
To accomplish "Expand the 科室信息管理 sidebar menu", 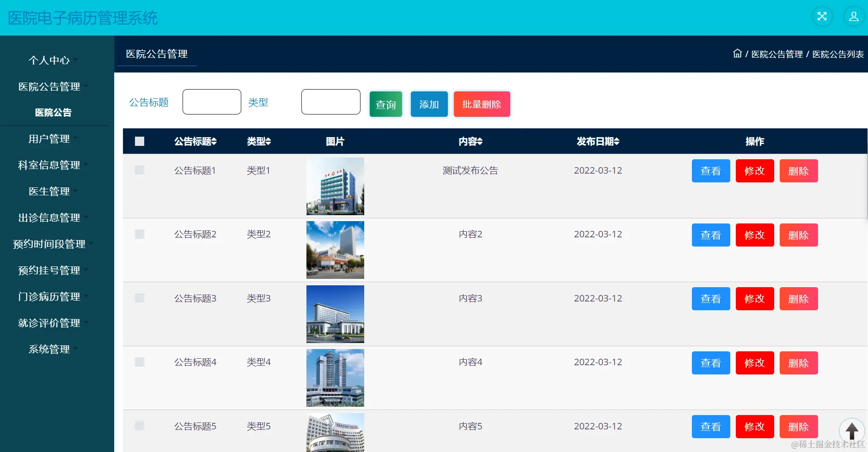I will [x=54, y=165].
